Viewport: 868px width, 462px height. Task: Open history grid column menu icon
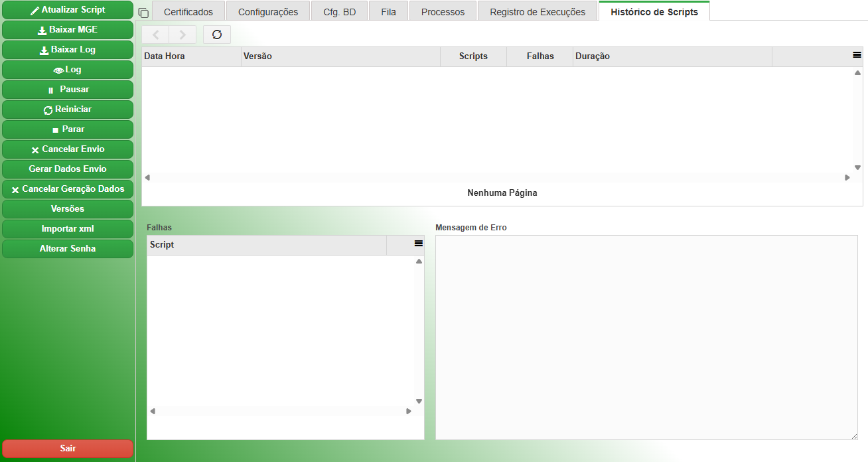[x=857, y=56]
